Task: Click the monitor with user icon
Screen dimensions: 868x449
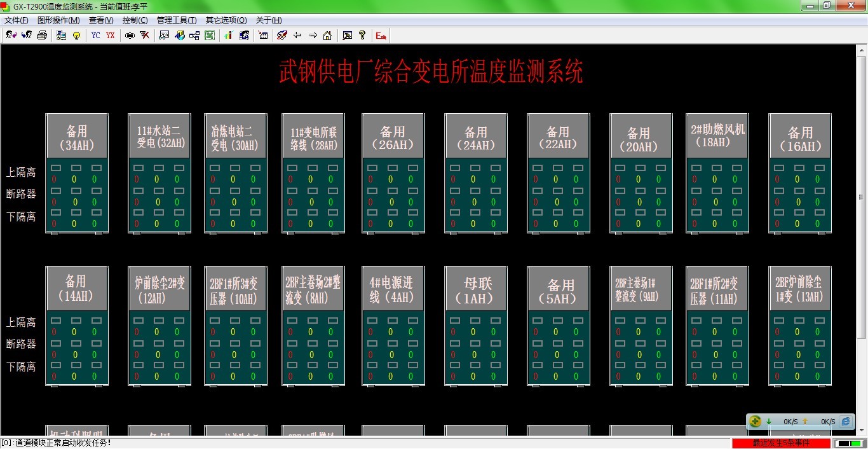Action: 244,35
